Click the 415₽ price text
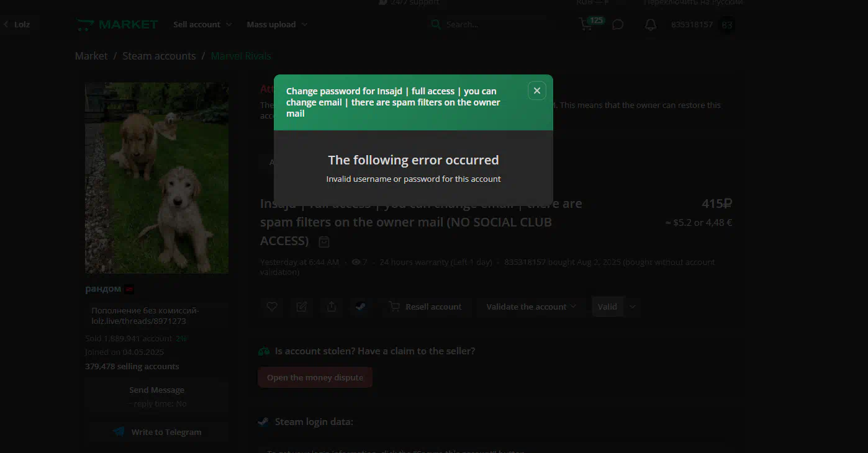Image resolution: width=868 pixels, height=453 pixels. tap(717, 204)
